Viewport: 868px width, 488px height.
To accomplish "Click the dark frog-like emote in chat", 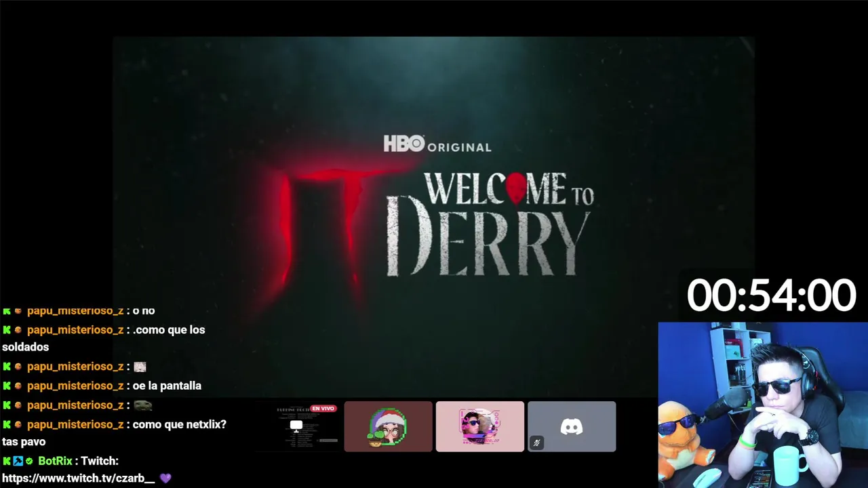I will 142,405.
